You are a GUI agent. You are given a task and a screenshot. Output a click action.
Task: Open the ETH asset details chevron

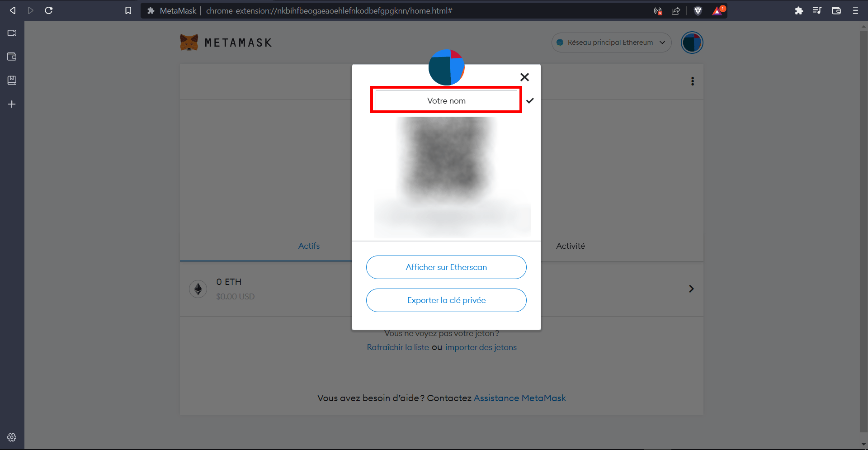click(691, 289)
